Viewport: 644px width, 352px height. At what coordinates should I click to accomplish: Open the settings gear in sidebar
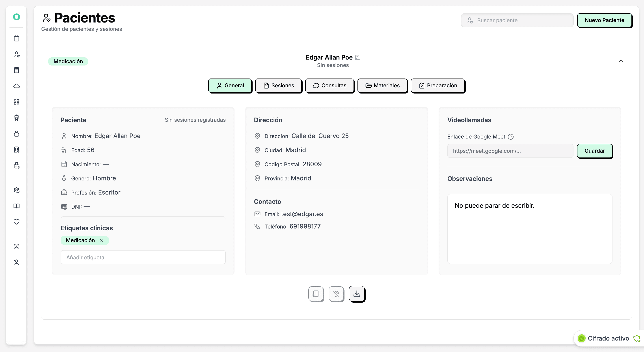(x=17, y=190)
